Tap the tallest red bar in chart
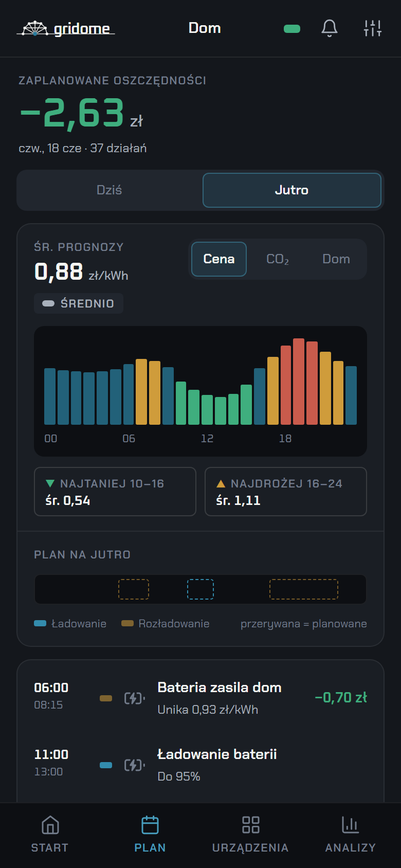401x868 pixels. point(299,381)
